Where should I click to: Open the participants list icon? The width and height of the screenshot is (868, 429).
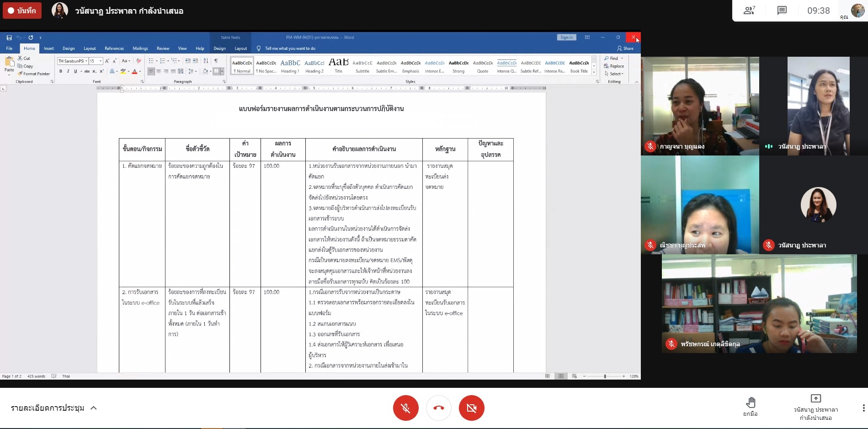point(749,11)
